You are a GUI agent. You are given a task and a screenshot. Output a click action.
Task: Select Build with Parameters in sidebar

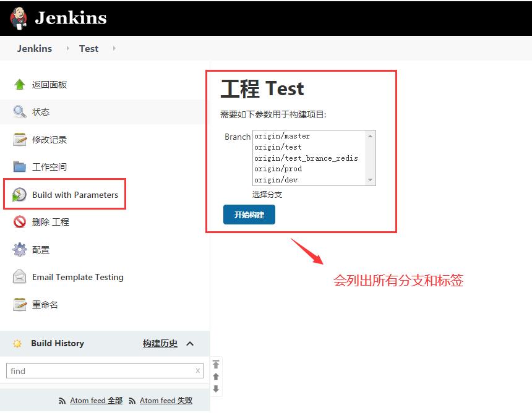(x=75, y=195)
